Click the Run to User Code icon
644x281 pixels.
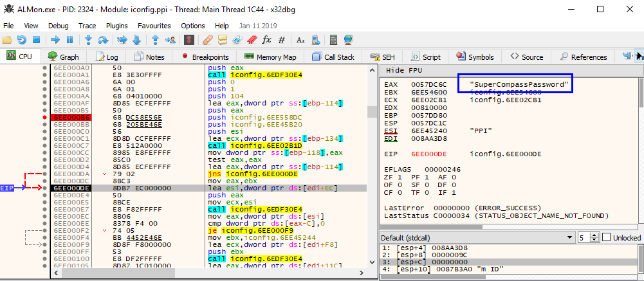[x=170, y=40]
